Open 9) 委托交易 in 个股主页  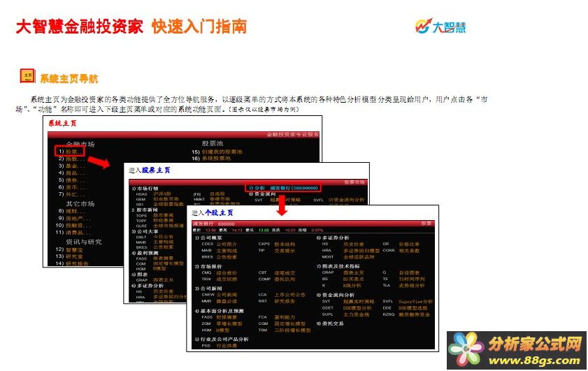[x=330, y=323]
